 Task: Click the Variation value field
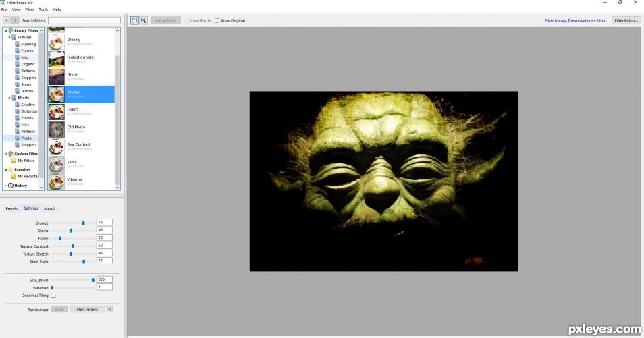tap(105, 287)
